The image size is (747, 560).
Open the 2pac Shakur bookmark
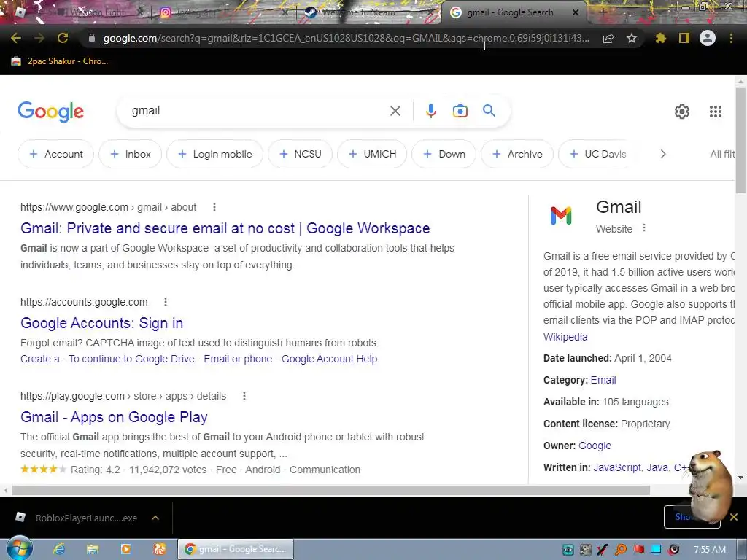pos(60,61)
